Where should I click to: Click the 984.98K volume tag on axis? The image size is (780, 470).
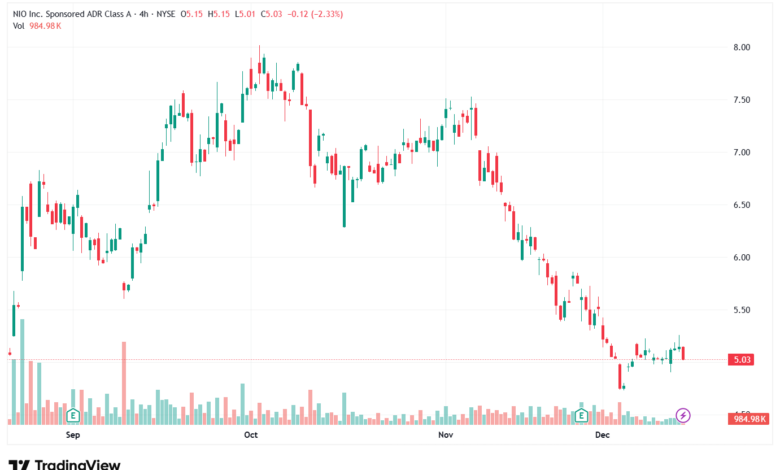pos(750,419)
